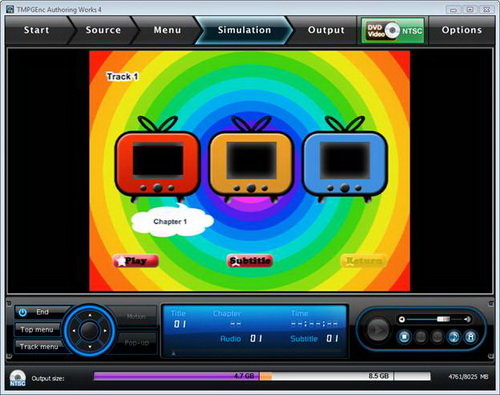Click the audio switch icon in player

tap(453, 337)
